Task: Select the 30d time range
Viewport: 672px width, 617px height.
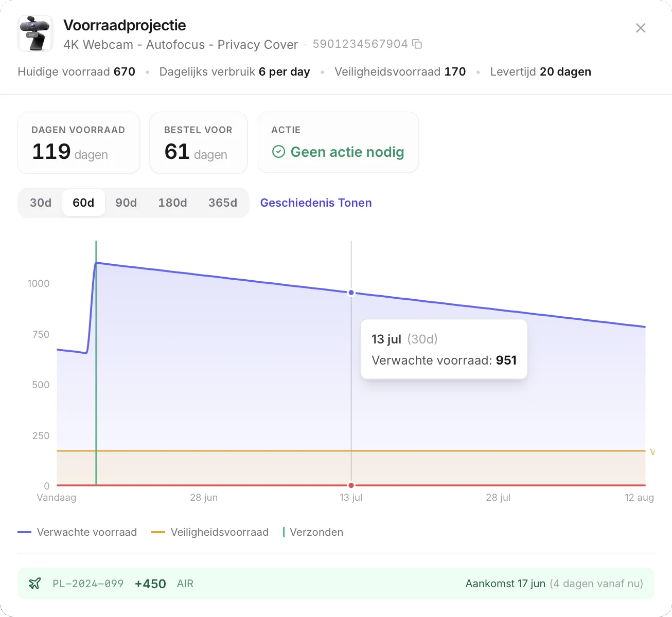Action: [x=41, y=203]
